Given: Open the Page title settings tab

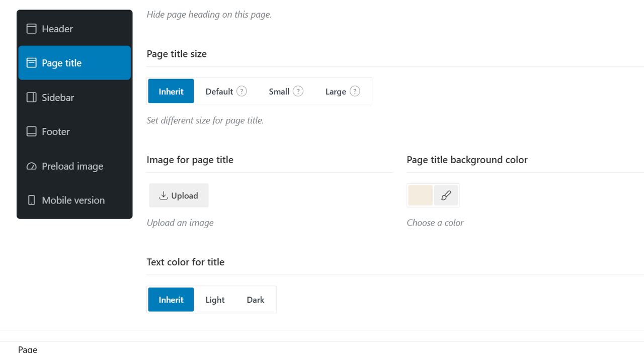Looking at the screenshot, I should 74,63.
